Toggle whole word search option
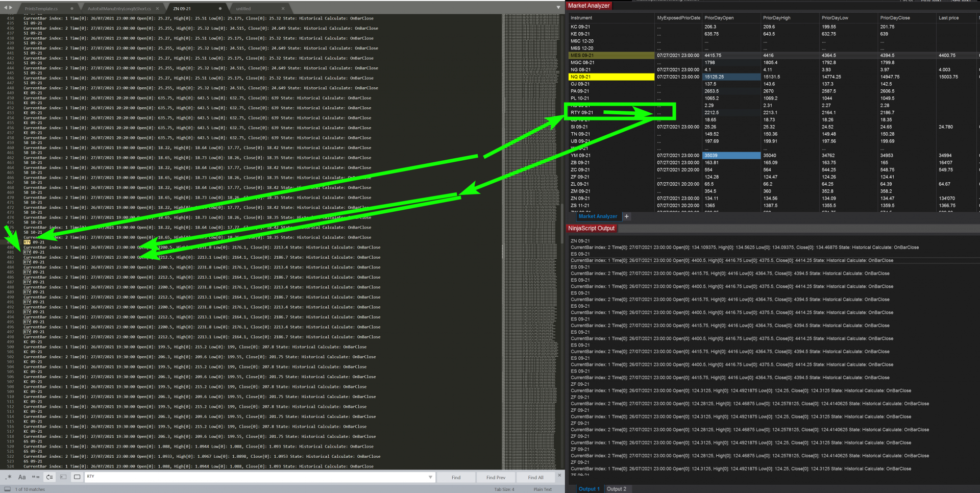The width and height of the screenshot is (980, 493). (36, 477)
